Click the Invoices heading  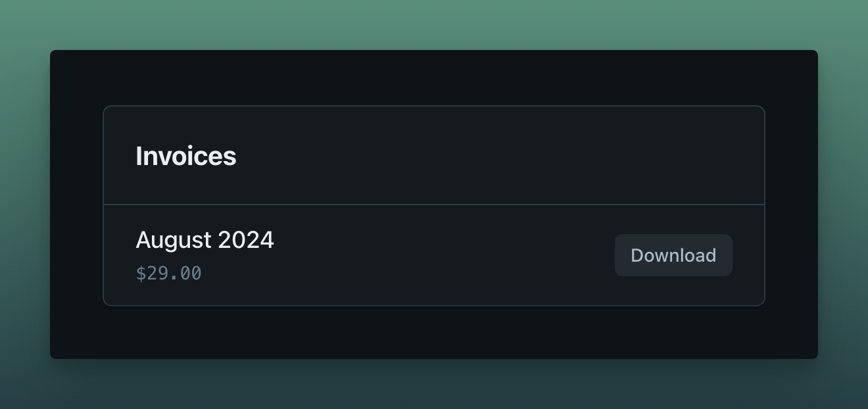click(186, 156)
